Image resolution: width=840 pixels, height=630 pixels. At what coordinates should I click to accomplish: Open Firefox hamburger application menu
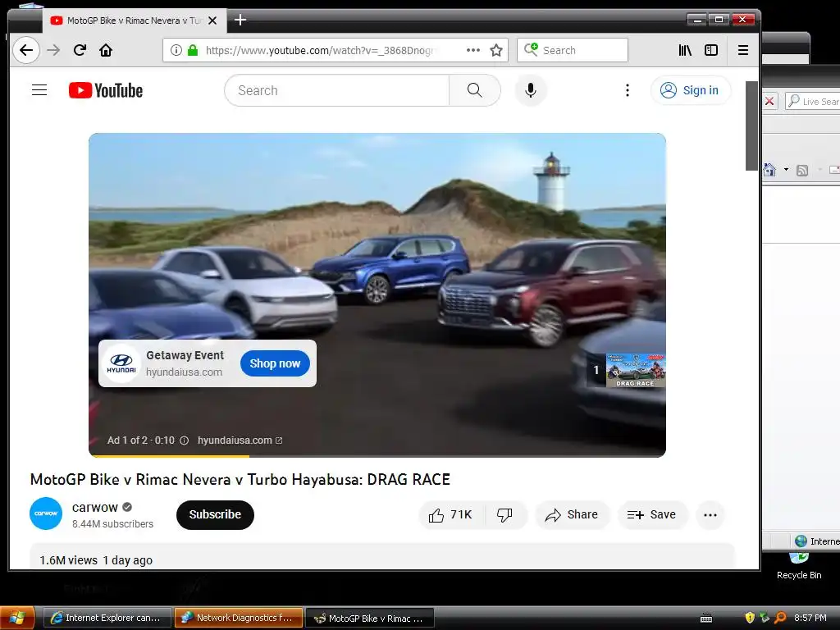(742, 50)
